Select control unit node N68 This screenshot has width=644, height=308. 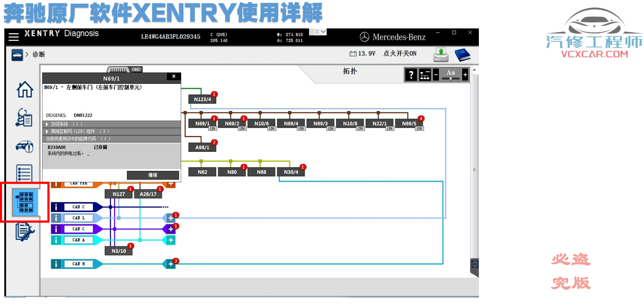click(x=262, y=172)
